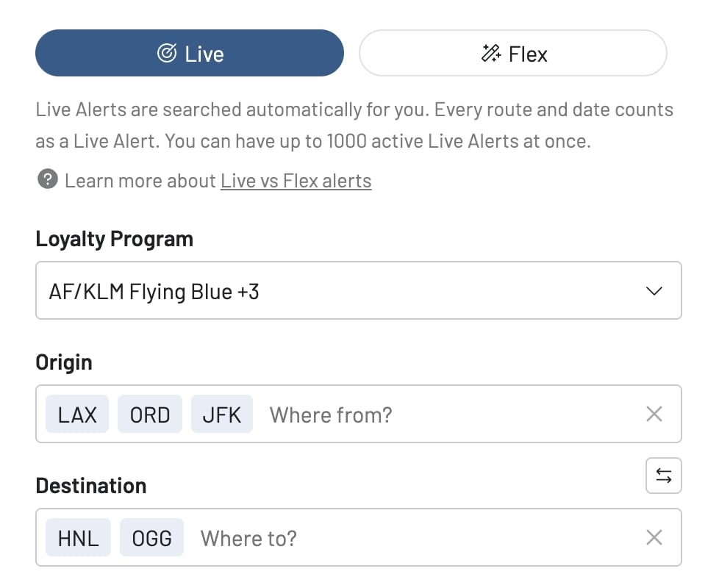Select the Live alerts tab
This screenshot has height=588, width=719.
[189, 52]
